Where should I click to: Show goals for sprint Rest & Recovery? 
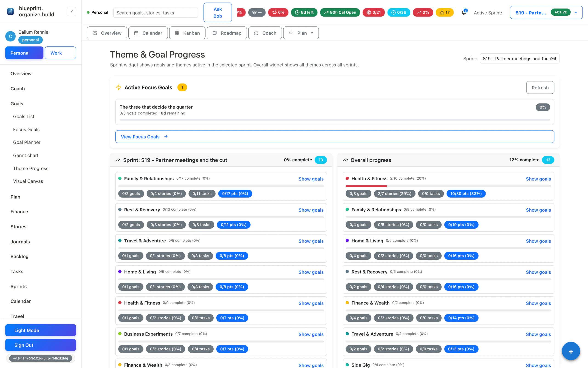click(x=311, y=210)
